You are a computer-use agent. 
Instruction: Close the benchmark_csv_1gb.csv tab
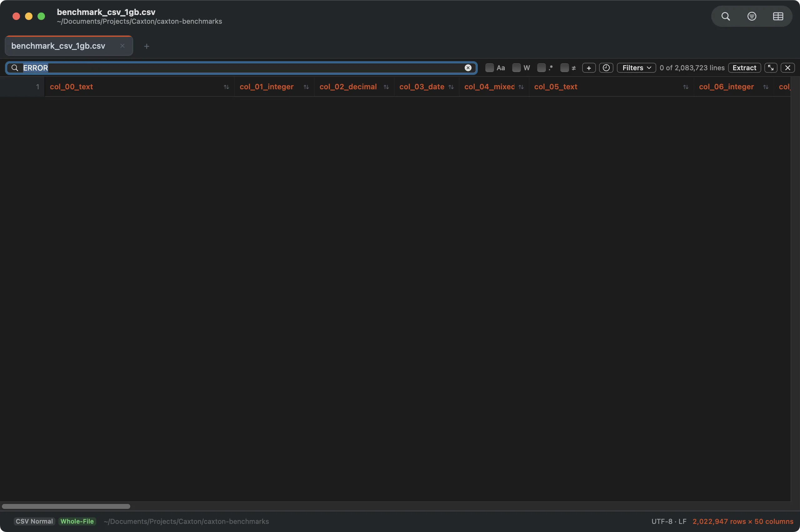coord(122,46)
